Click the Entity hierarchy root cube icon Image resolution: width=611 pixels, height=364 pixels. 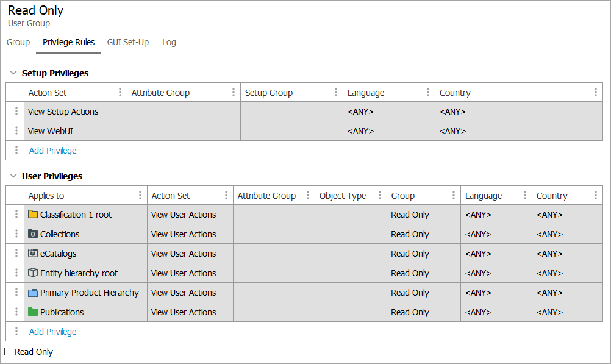pyautogui.click(x=33, y=273)
